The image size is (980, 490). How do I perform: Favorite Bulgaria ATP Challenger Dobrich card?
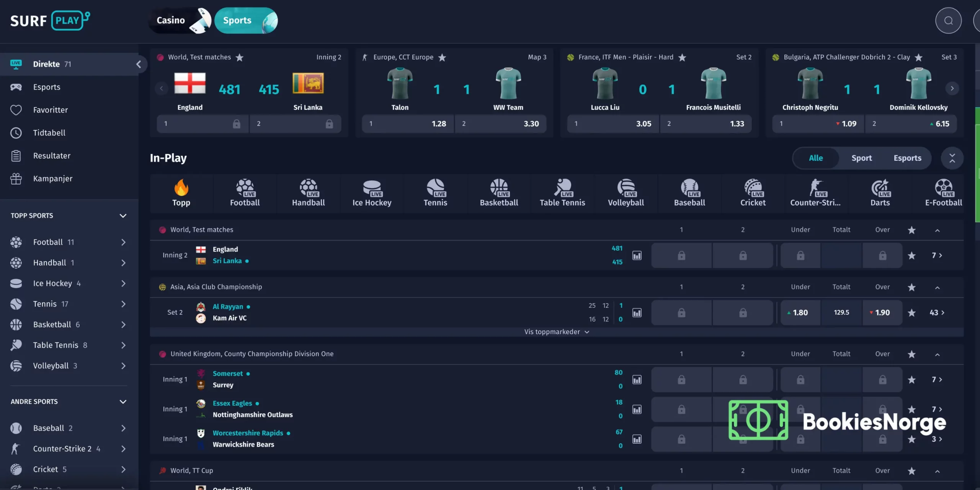coord(919,57)
